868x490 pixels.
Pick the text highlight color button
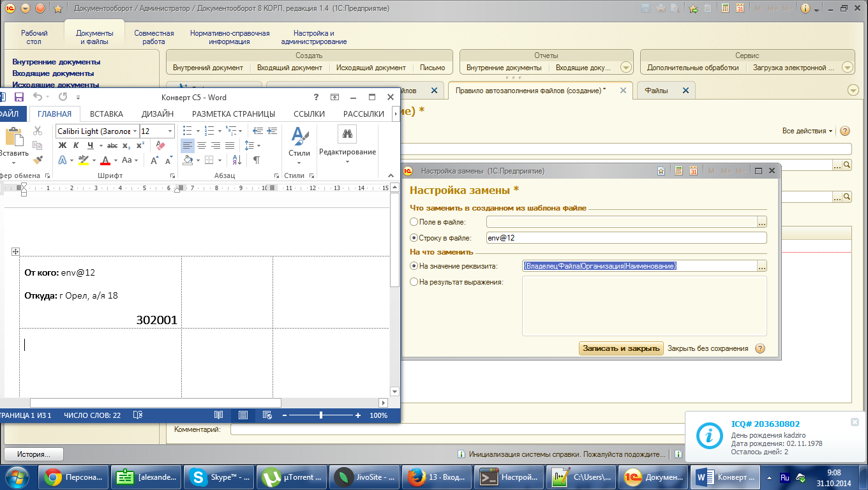click(83, 160)
